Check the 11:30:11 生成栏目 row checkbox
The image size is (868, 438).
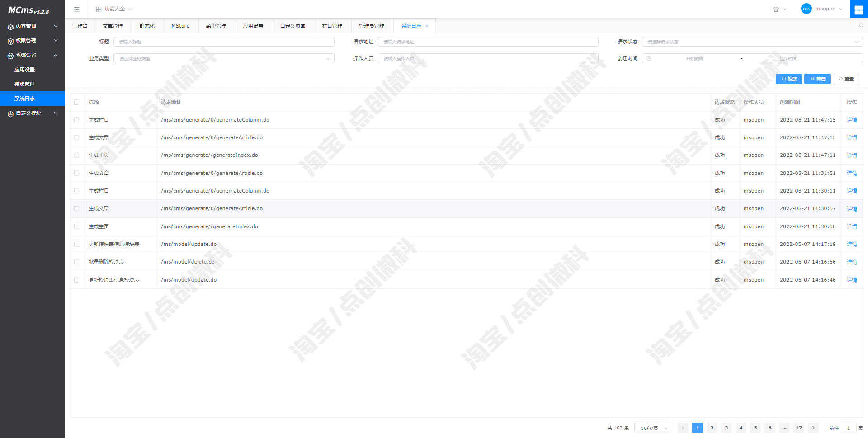click(x=76, y=191)
